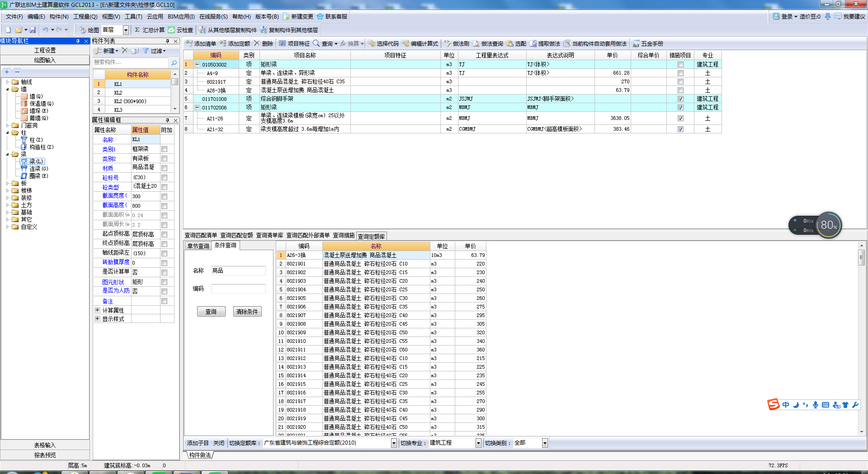This screenshot has height=474, width=868.
Task: Delete component with X icon in 构件列表
Action: [x=125, y=51]
